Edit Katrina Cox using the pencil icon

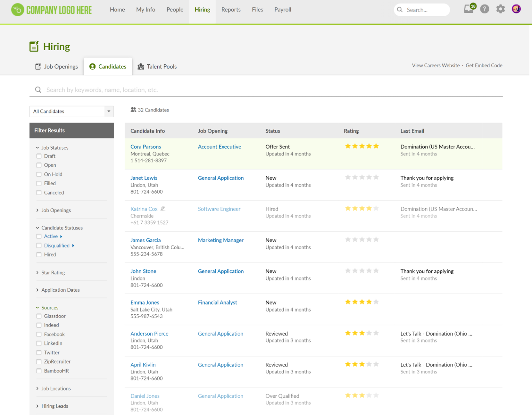pyautogui.click(x=163, y=209)
